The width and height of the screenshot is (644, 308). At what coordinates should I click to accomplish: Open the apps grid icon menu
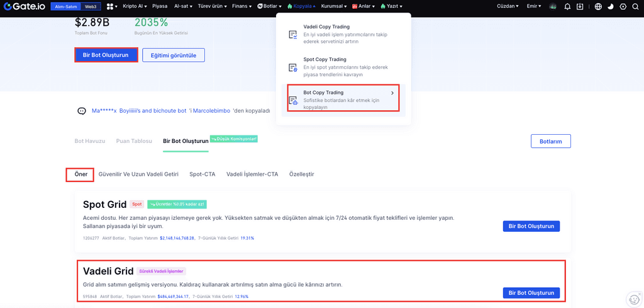[110, 6]
